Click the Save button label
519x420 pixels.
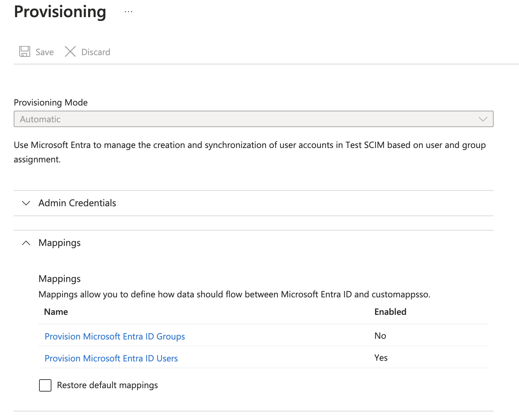(x=45, y=52)
